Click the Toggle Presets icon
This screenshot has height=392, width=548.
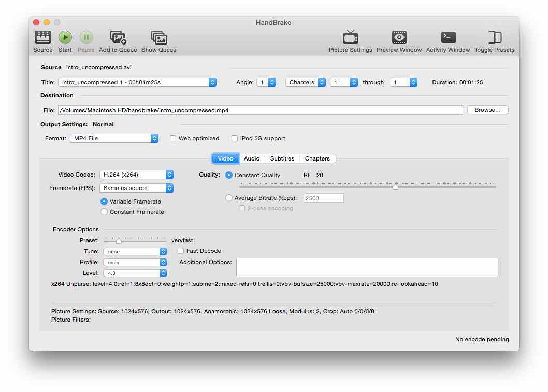coord(494,38)
